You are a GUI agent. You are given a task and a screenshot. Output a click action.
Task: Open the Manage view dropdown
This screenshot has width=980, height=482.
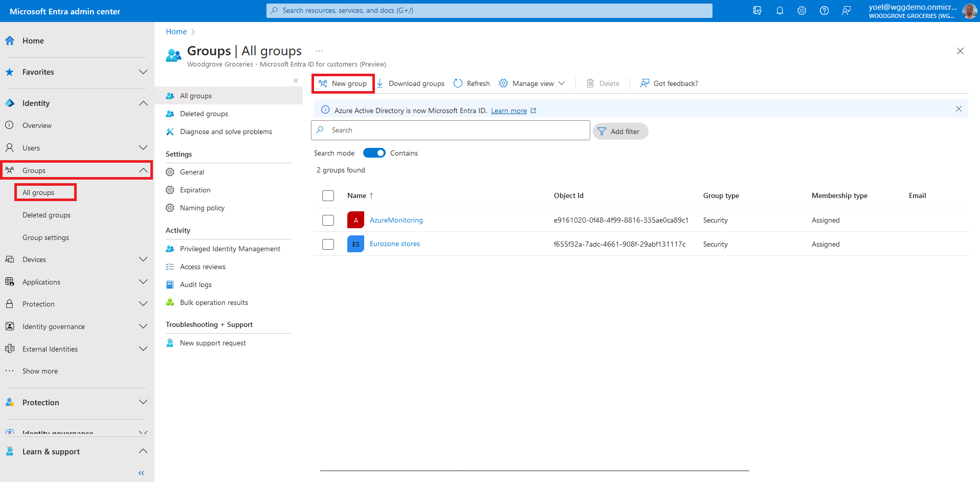point(532,83)
